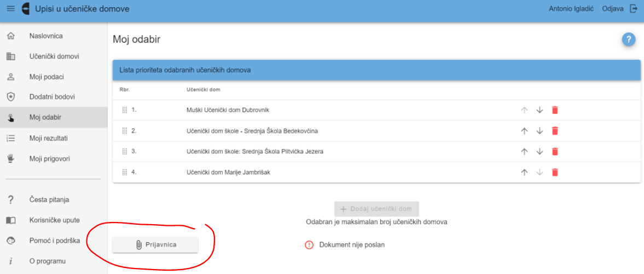This screenshot has width=644, height=274.
Task: Click the drag handle of row 1
Action: click(x=125, y=110)
